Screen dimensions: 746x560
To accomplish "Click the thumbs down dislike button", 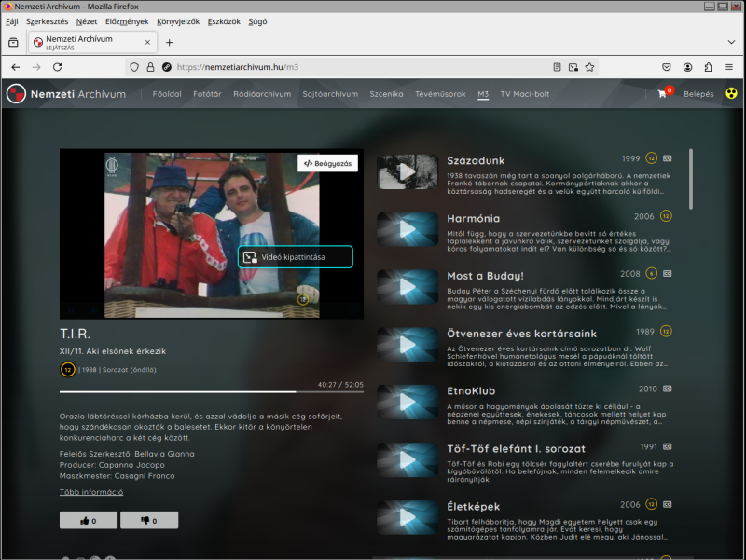I will click(149, 520).
